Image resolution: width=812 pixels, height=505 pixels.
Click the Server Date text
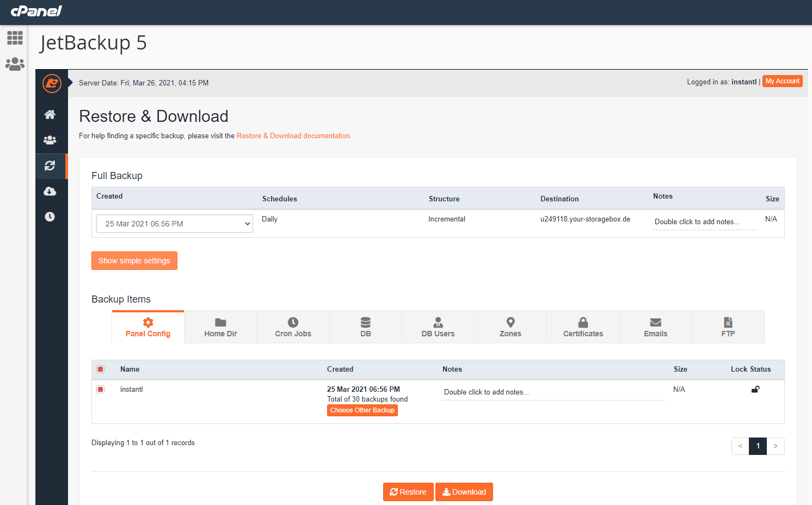pyautogui.click(x=144, y=83)
